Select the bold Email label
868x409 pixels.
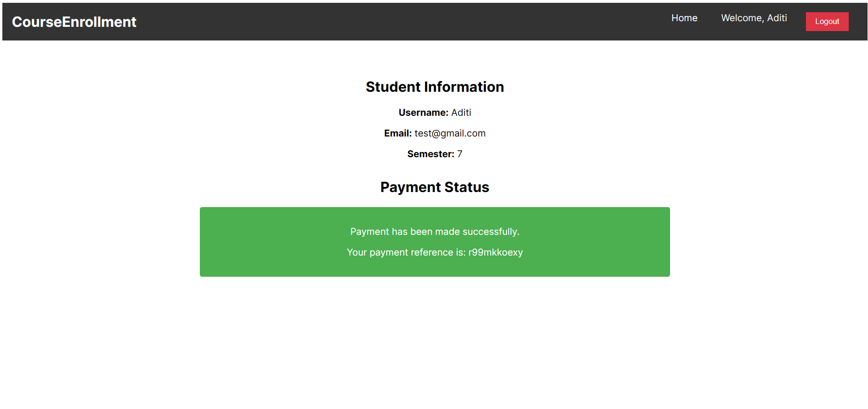398,133
